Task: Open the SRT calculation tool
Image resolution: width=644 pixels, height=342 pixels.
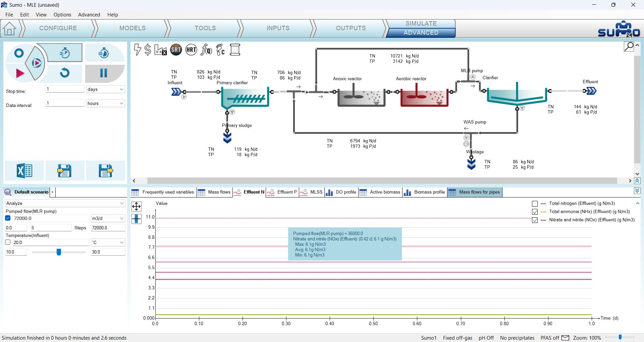Action: tap(176, 50)
